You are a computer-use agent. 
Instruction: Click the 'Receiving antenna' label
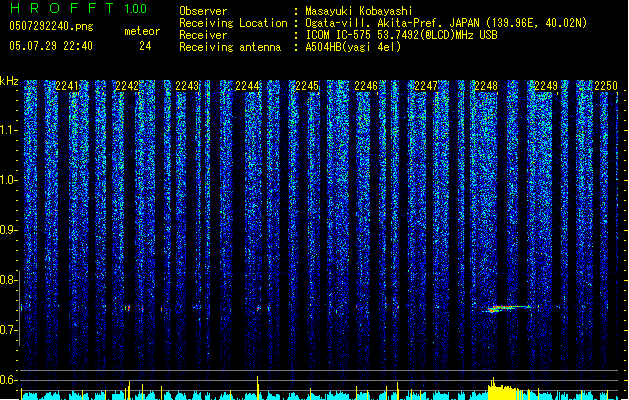coord(230,47)
